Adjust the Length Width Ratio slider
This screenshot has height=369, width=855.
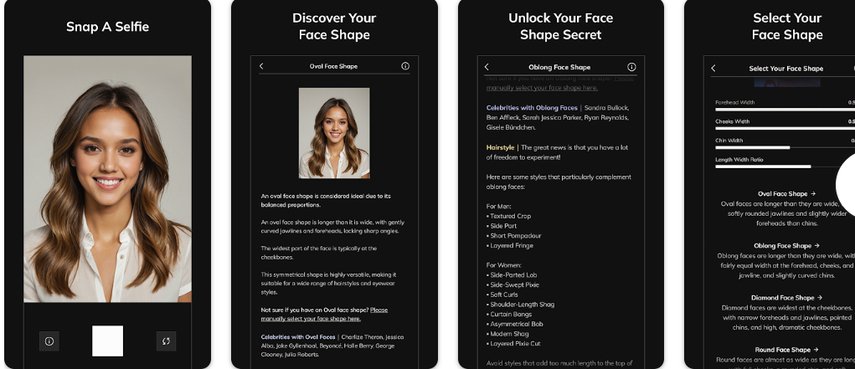[785, 167]
